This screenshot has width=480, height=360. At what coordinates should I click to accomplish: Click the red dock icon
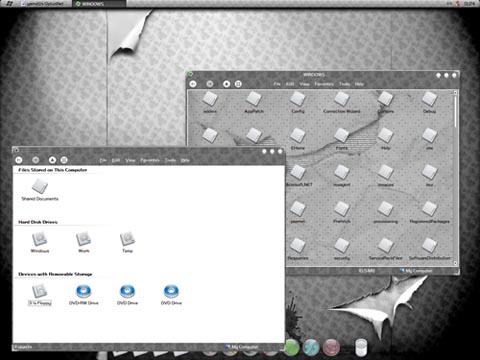point(331,347)
